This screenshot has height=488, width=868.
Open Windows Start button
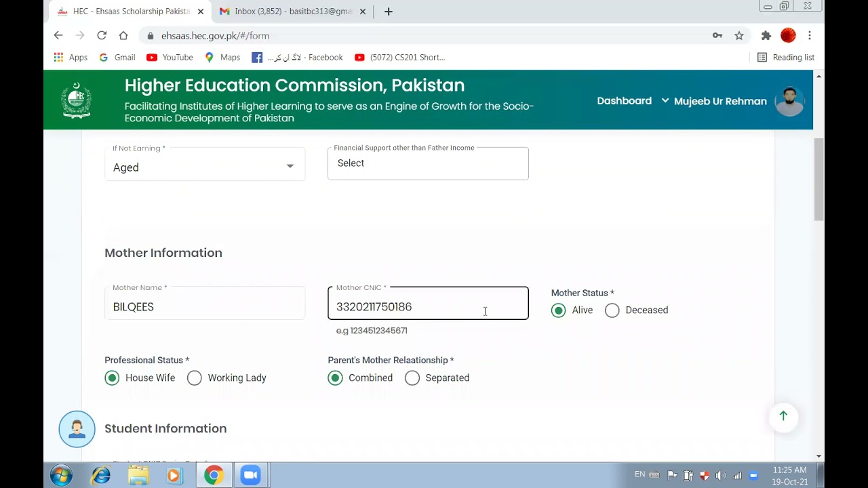[x=61, y=476]
